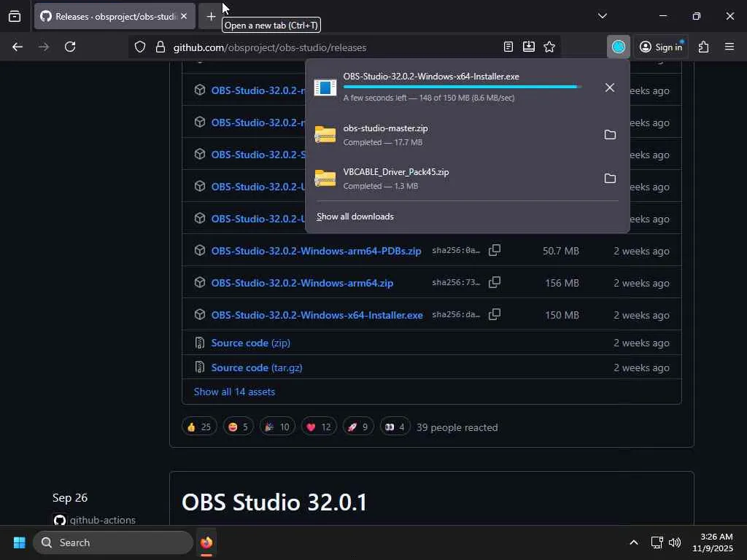Screen dimensions: 747x560
Task: Toggle eyes reaction with 4
Action: 395,427
